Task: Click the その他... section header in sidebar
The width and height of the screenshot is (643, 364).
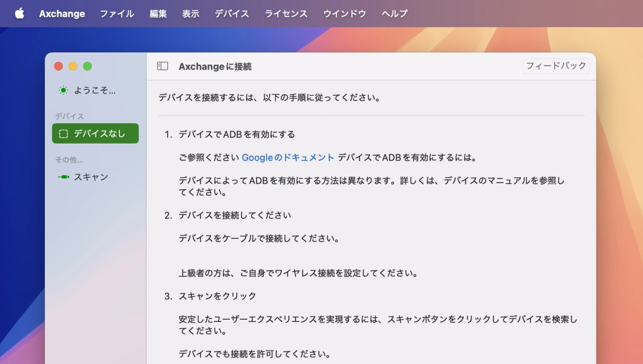Action: (69, 160)
